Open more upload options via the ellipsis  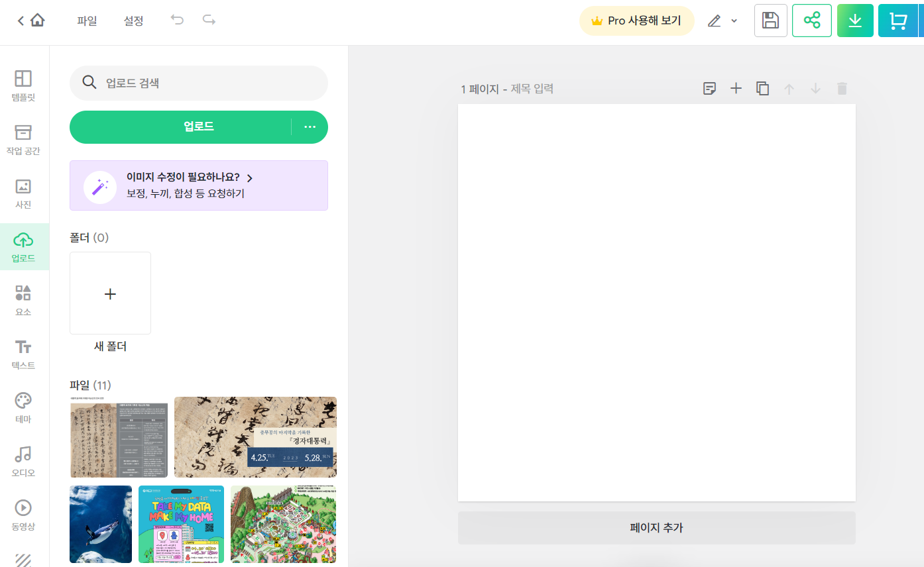coord(310,127)
